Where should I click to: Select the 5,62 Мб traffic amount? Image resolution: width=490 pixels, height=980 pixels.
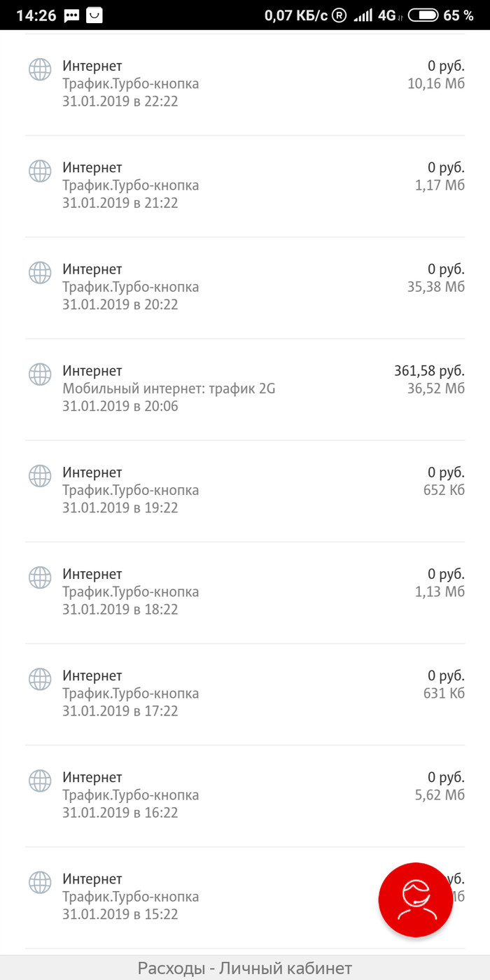440,794
